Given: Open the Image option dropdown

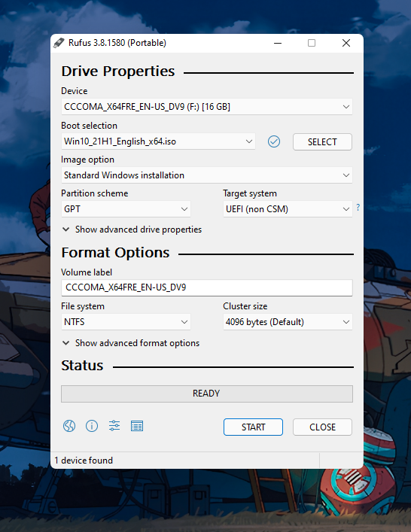Looking at the screenshot, I should pyautogui.click(x=207, y=175).
